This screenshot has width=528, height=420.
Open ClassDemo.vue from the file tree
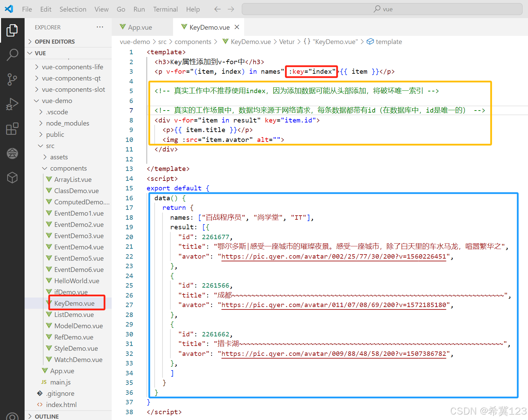pyautogui.click(x=68, y=191)
